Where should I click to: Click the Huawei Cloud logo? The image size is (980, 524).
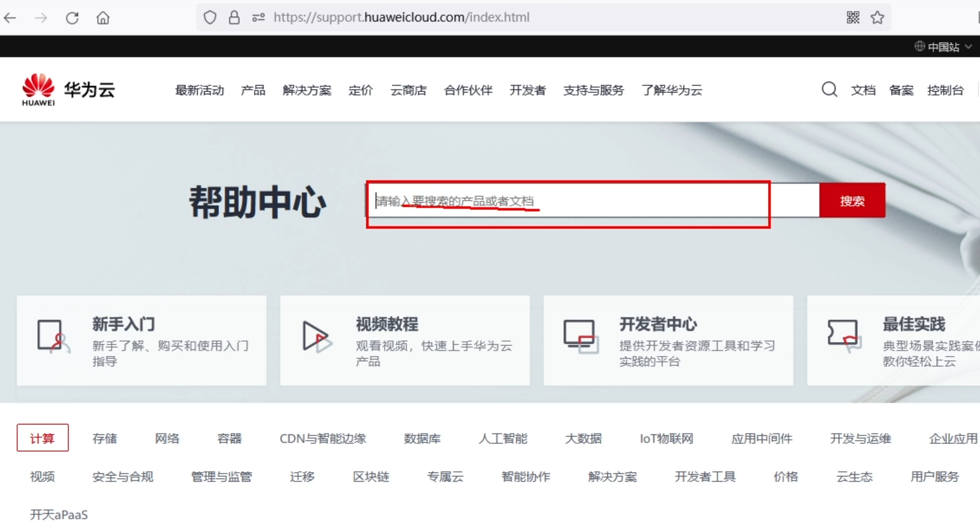coord(68,90)
